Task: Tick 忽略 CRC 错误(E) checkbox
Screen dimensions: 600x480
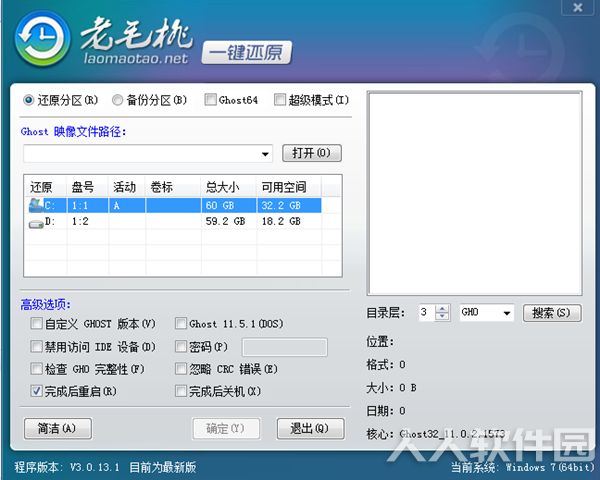Action: tap(181, 369)
